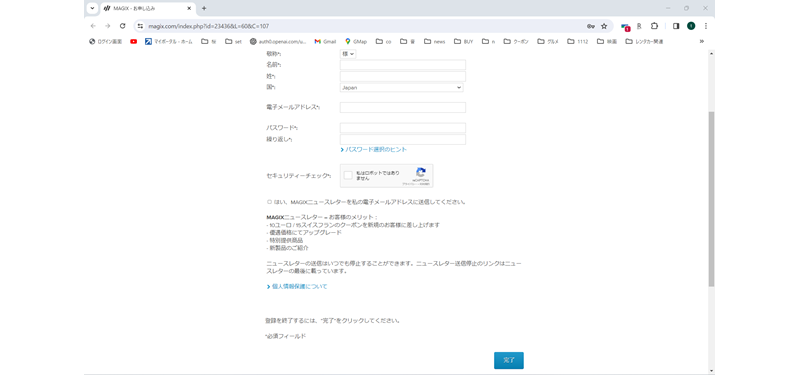
Task: Open the 敬称 title dropdown
Action: [347, 54]
